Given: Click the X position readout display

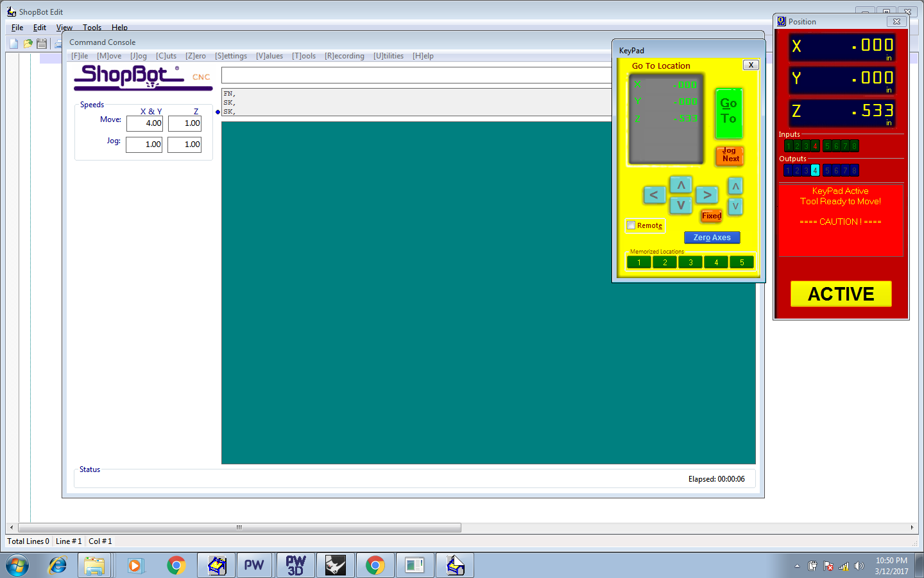Looking at the screenshot, I should [x=843, y=47].
